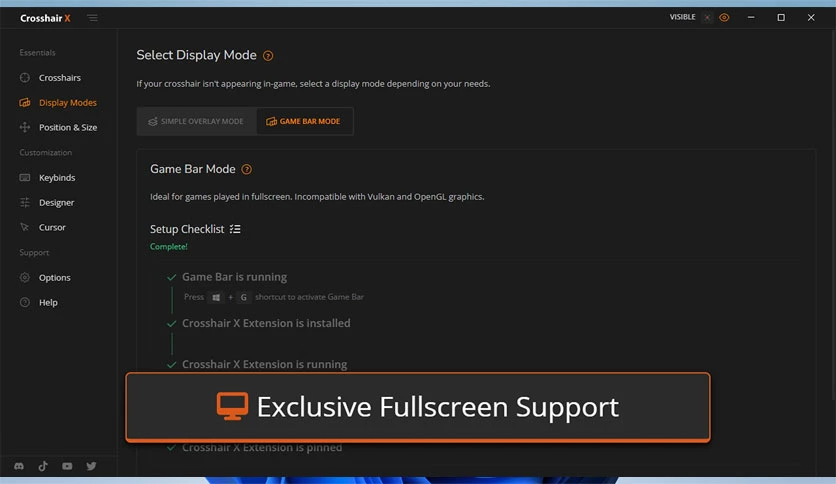Click the VISIBLE label
The image size is (836, 484).
coord(682,17)
